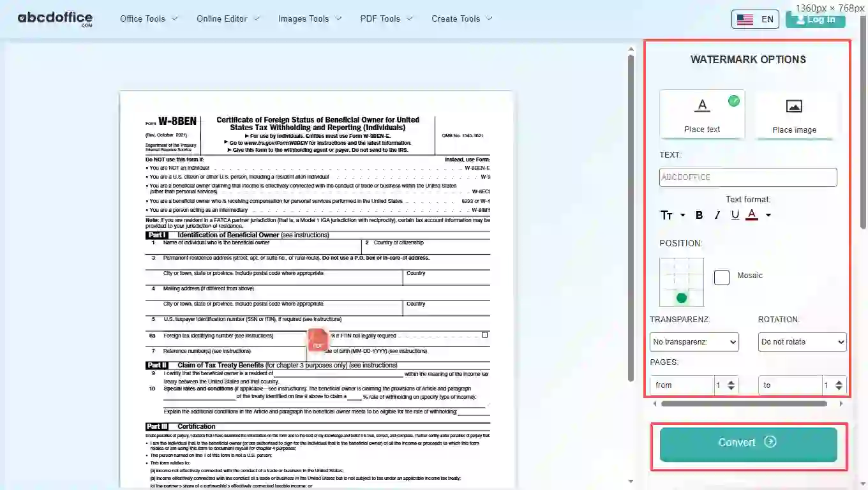Toggle bold text format
The width and height of the screenshot is (868, 490).
point(699,215)
